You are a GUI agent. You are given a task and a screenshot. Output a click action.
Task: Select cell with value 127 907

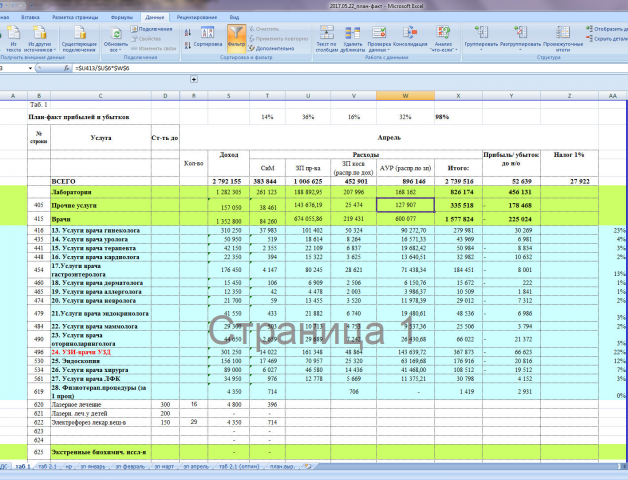click(405, 205)
